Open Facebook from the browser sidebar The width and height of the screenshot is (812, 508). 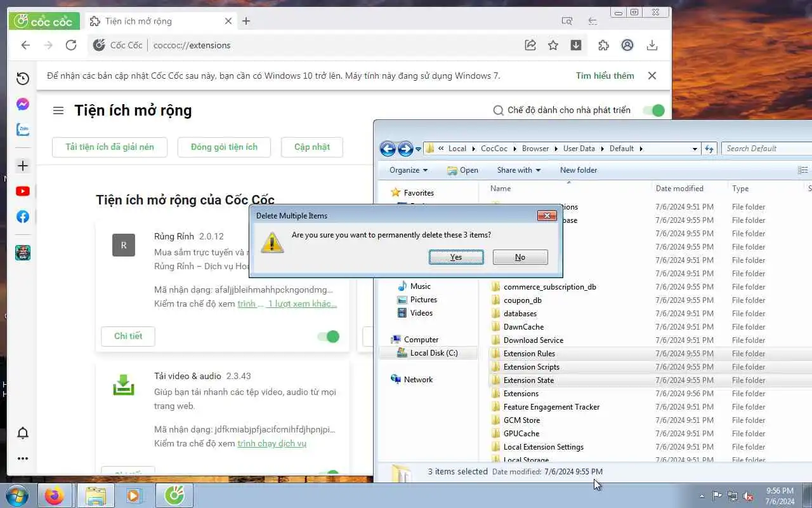23,217
